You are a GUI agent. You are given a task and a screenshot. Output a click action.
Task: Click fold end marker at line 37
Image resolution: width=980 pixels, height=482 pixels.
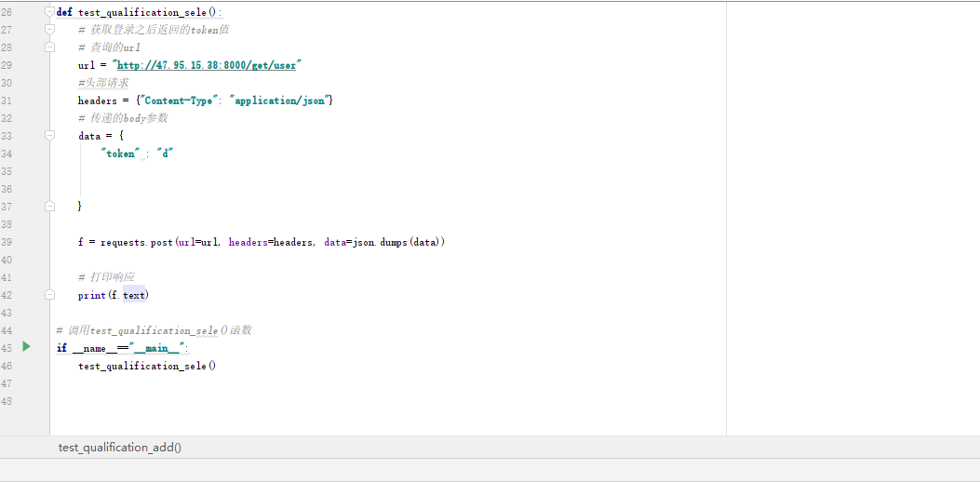pos(50,206)
